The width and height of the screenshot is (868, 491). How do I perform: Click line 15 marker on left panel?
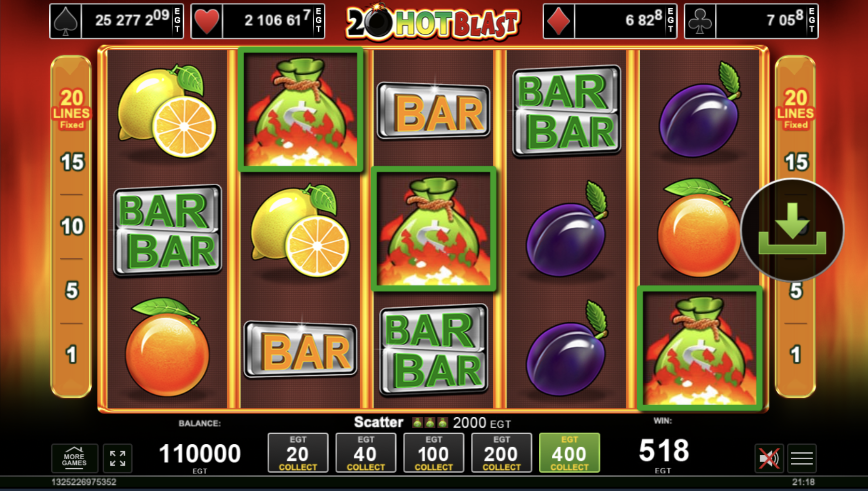tap(72, 162)
